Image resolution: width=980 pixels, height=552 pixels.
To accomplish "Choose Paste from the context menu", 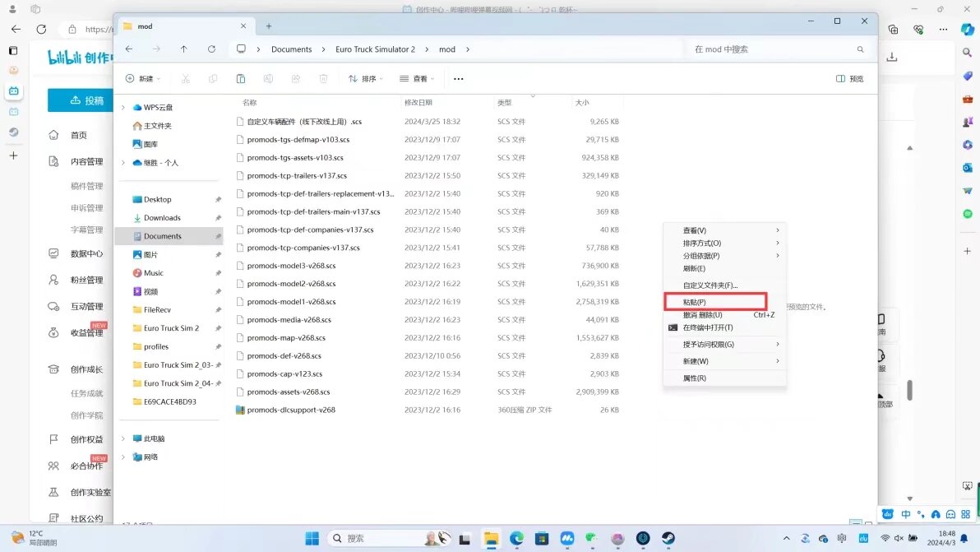I will 715,302.
